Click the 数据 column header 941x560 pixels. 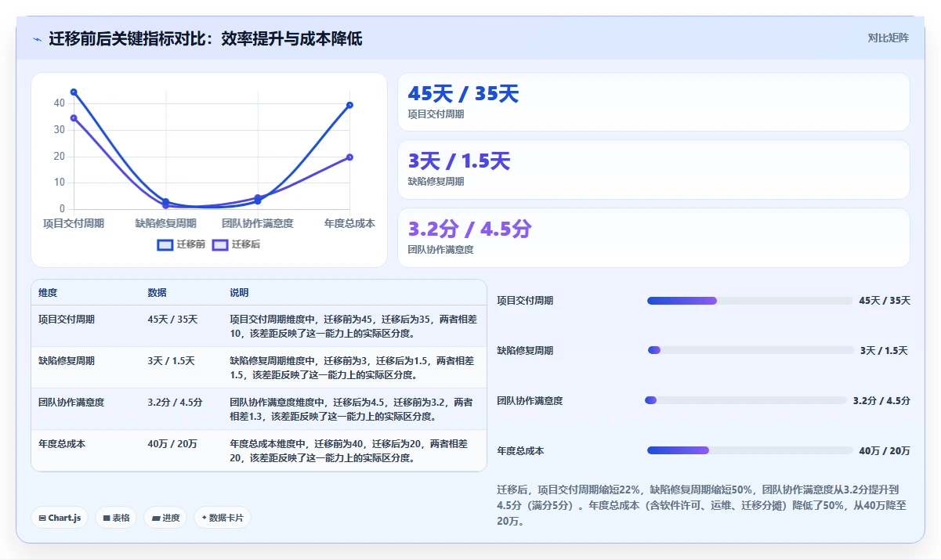[x=157, y=293]
